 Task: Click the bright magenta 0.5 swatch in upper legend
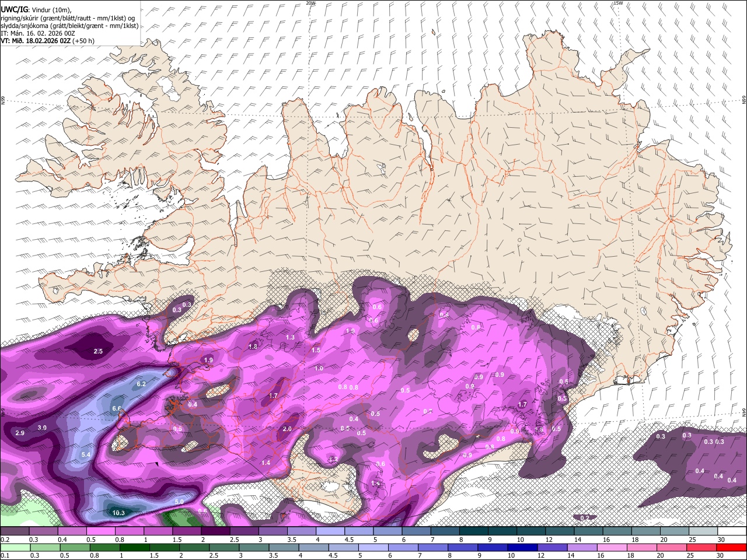pos(100,531)
